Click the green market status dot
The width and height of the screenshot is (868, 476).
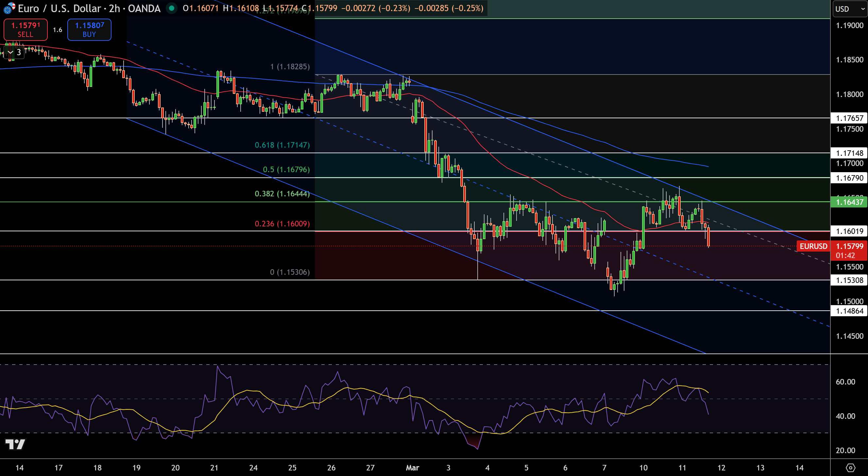pos(172,8)
